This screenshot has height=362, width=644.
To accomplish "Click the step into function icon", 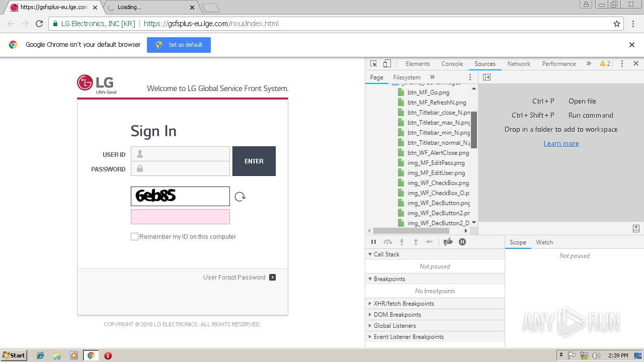I will click(x=401, y=242).
